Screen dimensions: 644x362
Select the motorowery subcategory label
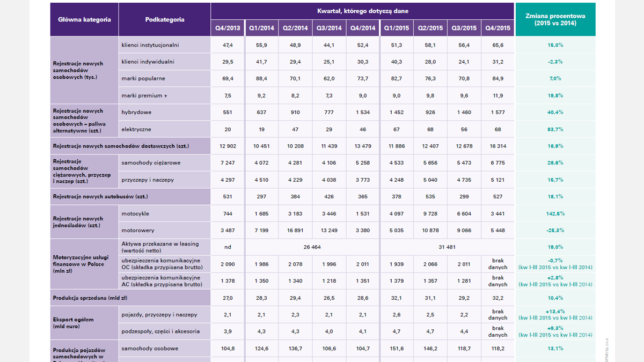pyautogui.click(x=138, y=231)
